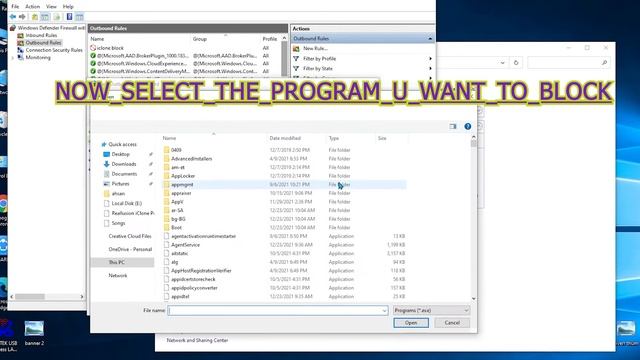Select Connection Security Rules in the tree
This screenshot has height=360, width=640.
54,50
